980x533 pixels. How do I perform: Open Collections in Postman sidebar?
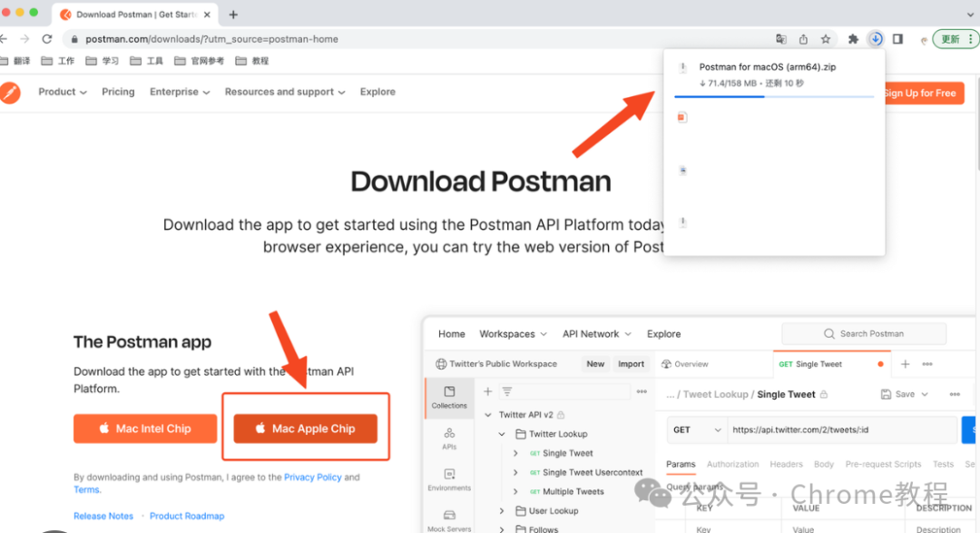(x=449, y=397)
